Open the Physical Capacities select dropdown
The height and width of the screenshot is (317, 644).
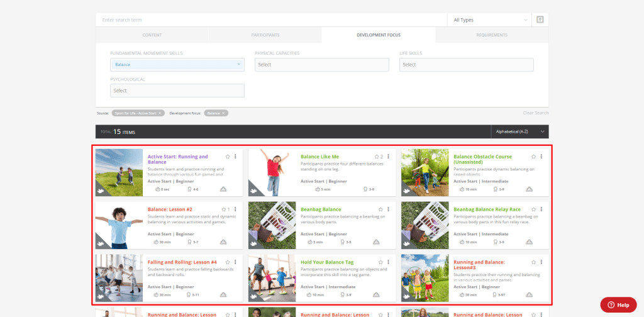click(x=321, y=64)
